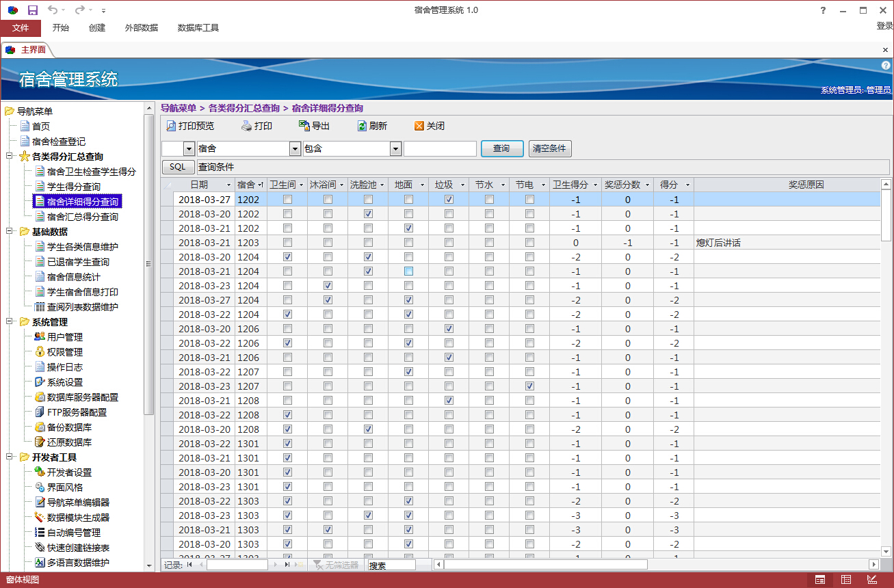Open 数据模块生成器 item
This screenshot has height=588, width=894.
78,518
